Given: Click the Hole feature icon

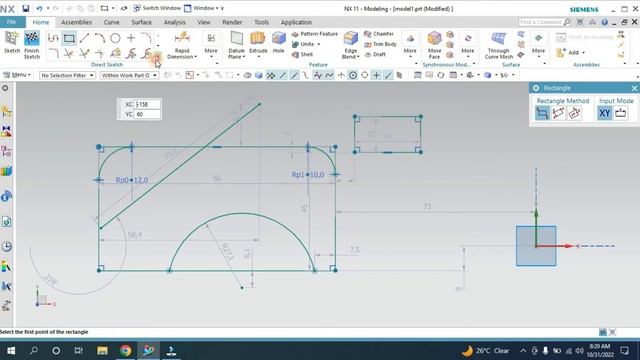Looking at the screenshot, I should (278, 39).
